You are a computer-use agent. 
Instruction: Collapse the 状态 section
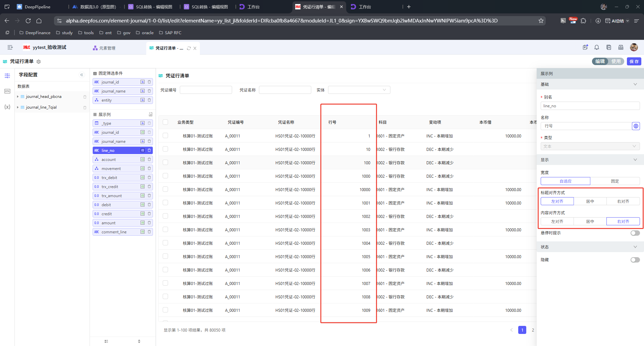tap(635, 247)
